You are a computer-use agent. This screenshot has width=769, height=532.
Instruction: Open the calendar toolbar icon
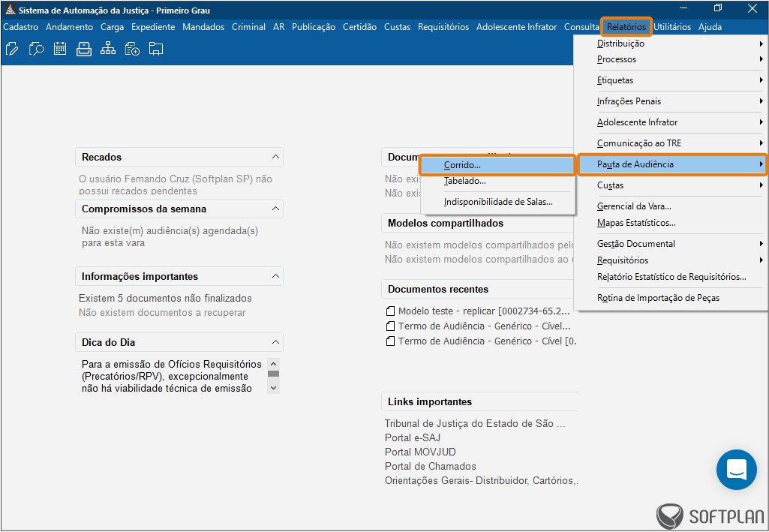(60, 49)
